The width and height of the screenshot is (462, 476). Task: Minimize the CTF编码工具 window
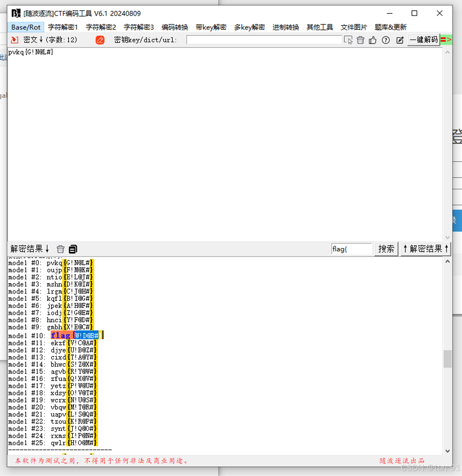point(390,13)
